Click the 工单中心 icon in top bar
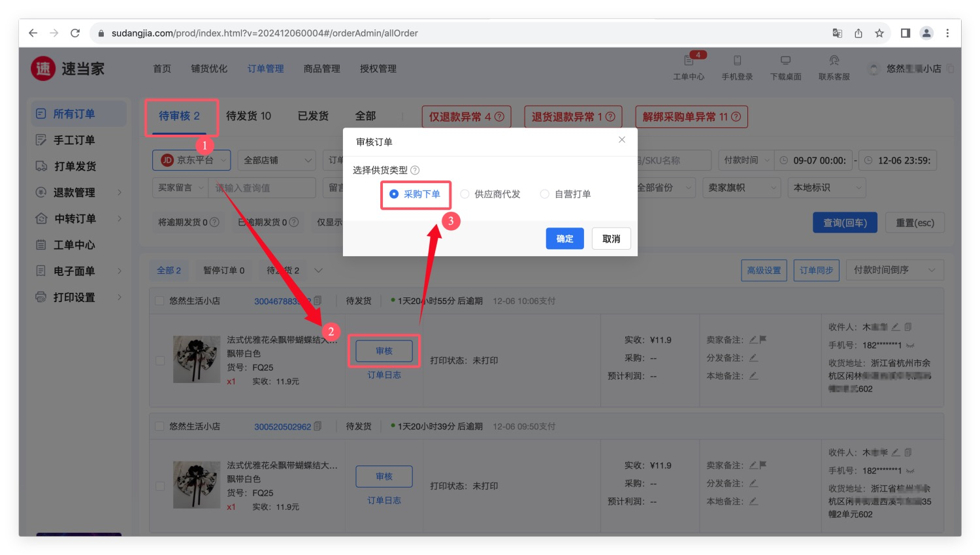 coord(689,61)
